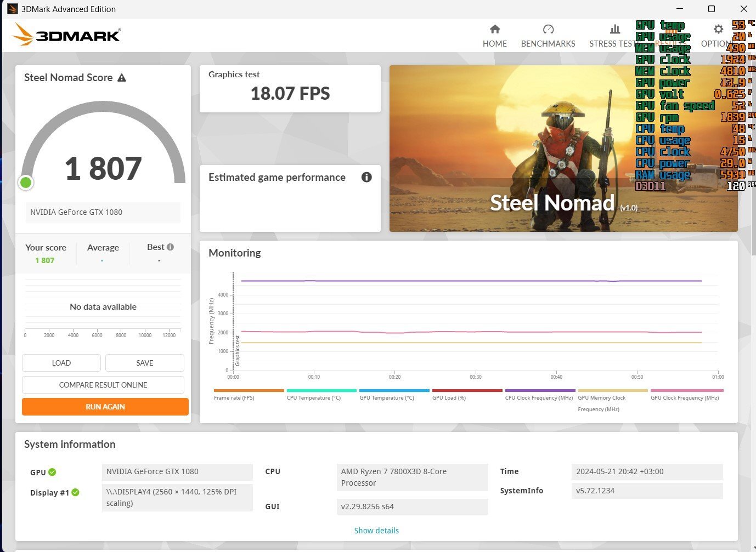The height and width of the screenshot is (552, 756).
Task: Click the 18.07 FPS graphics test value
Action: coord(290,94)
